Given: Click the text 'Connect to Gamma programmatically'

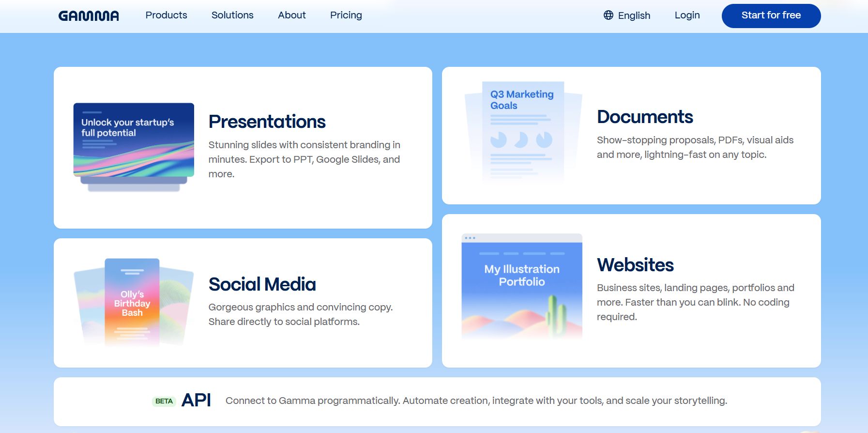Looking at the screenshot, I should click(313, 401).
